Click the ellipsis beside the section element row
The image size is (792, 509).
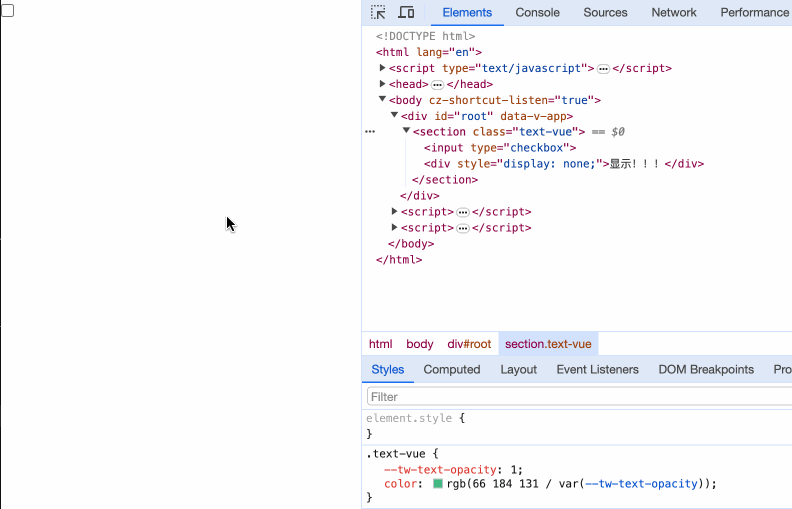[370, 132]
